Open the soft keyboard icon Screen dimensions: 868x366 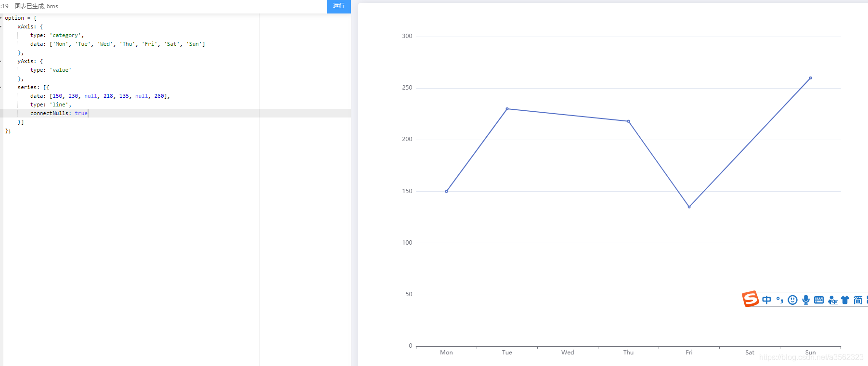[818, 300]
